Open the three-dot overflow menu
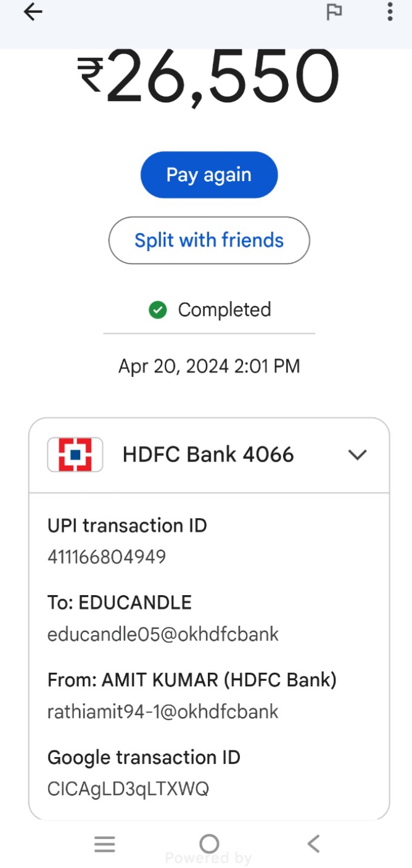 point(390,12)
